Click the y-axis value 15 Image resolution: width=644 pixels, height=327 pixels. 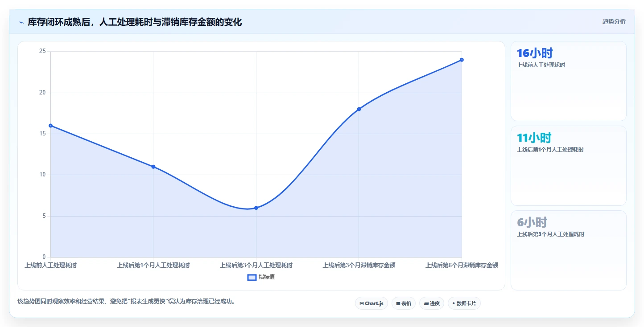click(42, 134)
